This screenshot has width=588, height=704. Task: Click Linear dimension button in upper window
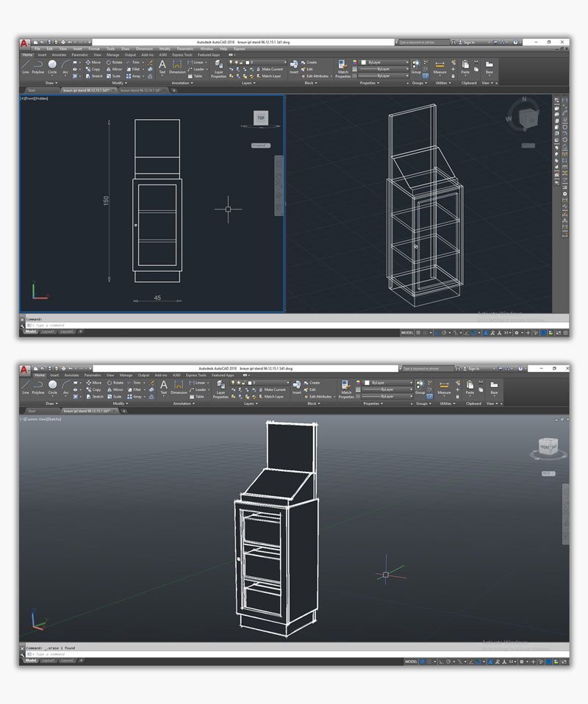pyautogui.click(x=196, y=62)
